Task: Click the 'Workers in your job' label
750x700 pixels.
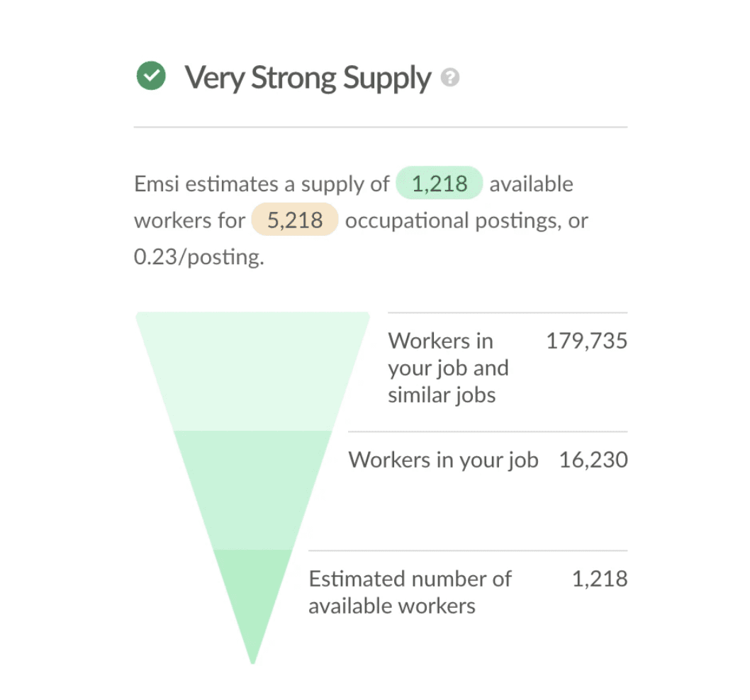Action: pyautogui.click(x=443, y=460)
